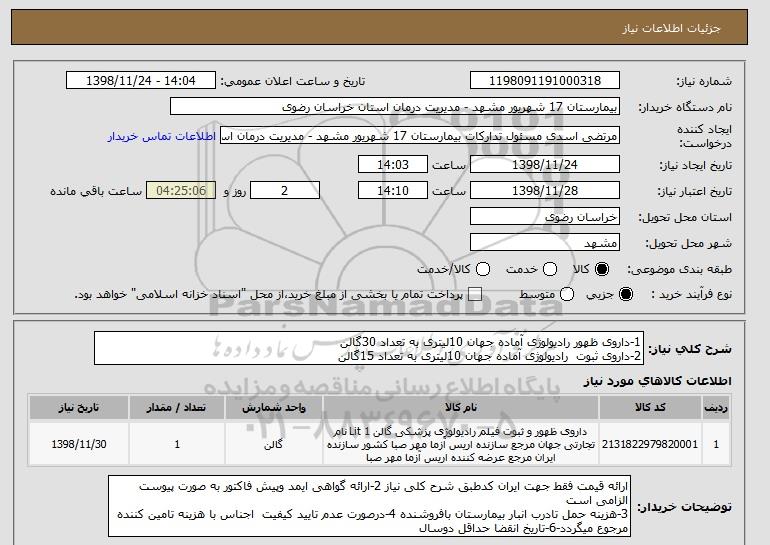
Task: Select the کالا/خدمت radio button
Action: (483, 269)
